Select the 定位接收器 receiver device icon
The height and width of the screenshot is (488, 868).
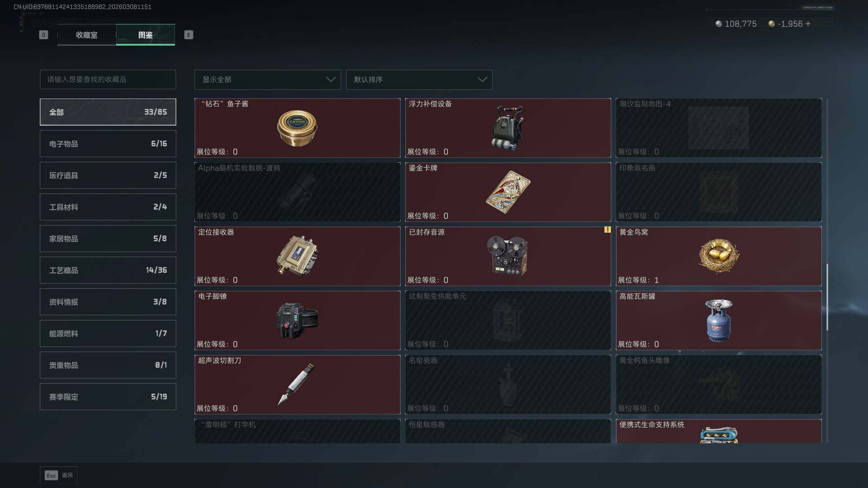pyautogui.click(x=297, y=255)
